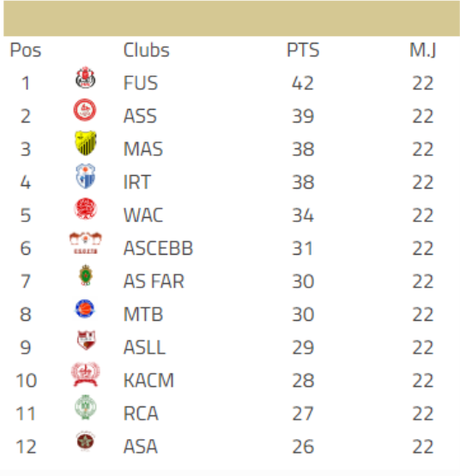
Task: Click the ASA club logo
Action: coord(85,440)
